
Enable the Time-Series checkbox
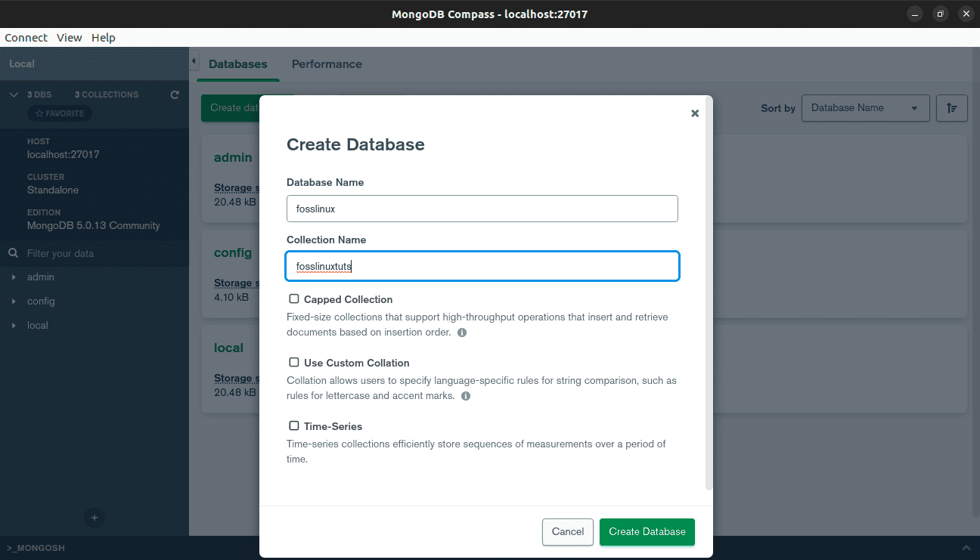click(x=294, y=426)
